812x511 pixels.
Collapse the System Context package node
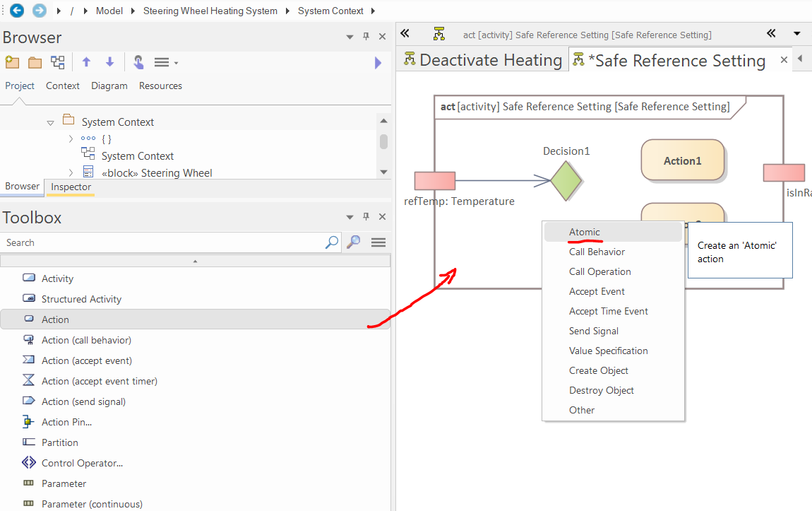pyautogui.click(x=51, y=122)
